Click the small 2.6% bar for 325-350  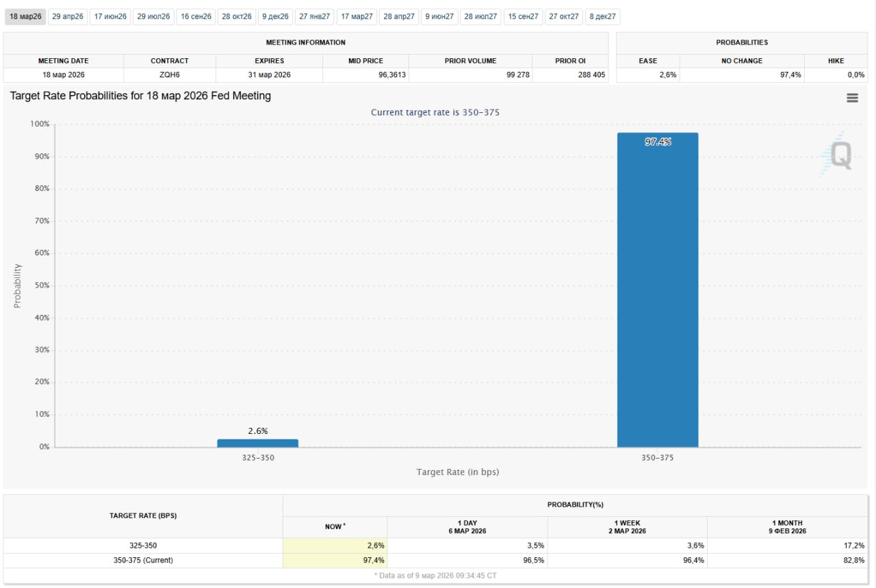[x=257, y=443]
